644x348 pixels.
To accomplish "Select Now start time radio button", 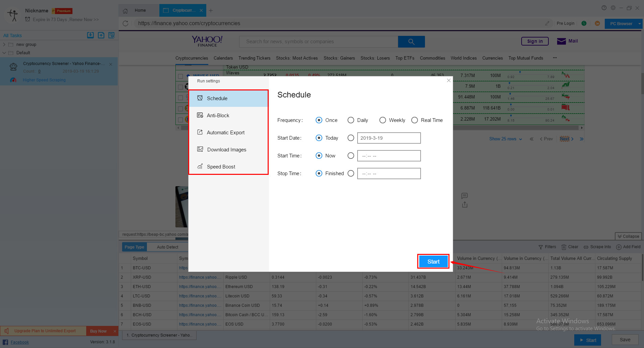I will tap(319, 156).
